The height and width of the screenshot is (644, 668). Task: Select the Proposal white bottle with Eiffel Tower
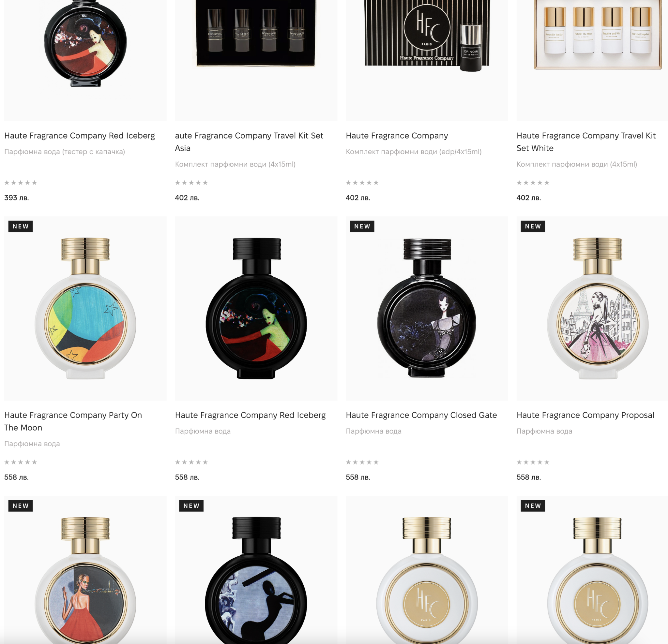pyautogui.click(x=598, y=308)
